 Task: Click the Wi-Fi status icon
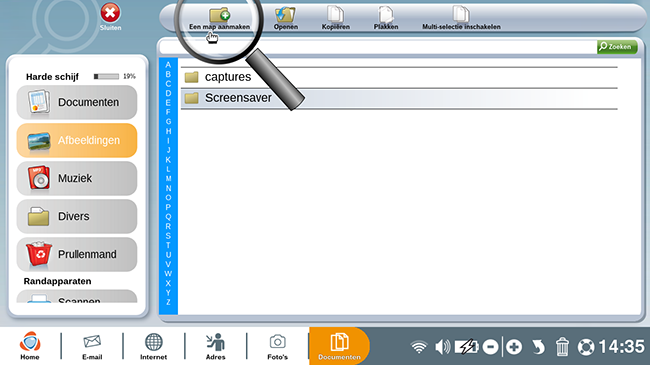[419, 347]
